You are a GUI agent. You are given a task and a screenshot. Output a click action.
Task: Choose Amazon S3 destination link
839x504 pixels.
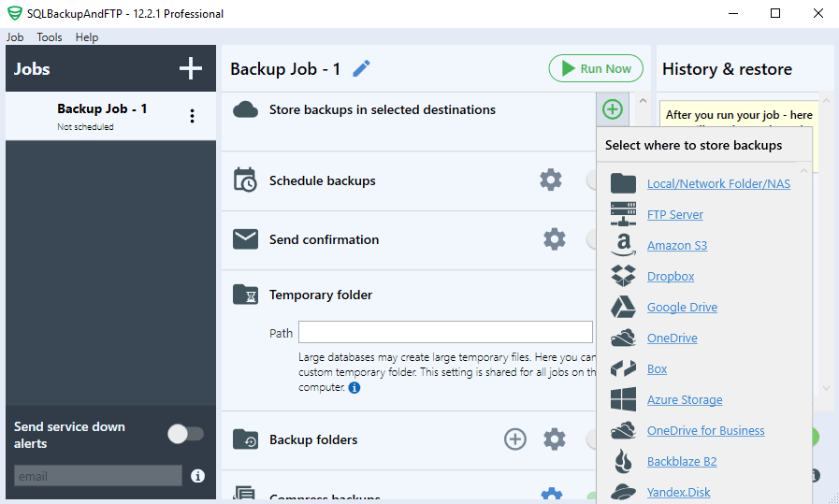coord(677,246)
